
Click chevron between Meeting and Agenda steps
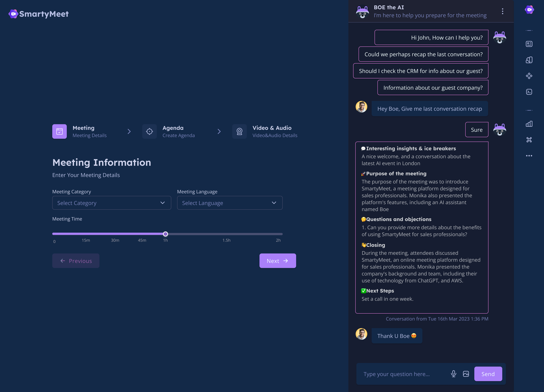[129, 131]
